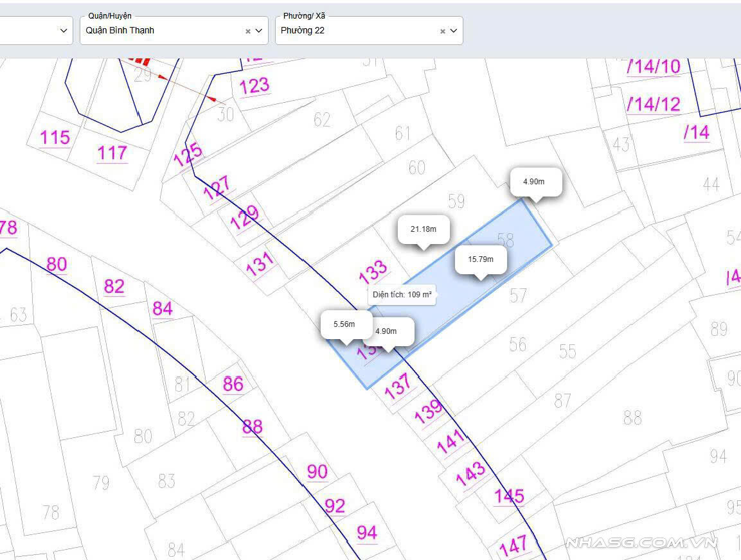Select land parcel number 59 on map
741x560 pixels.
point(456,201)
